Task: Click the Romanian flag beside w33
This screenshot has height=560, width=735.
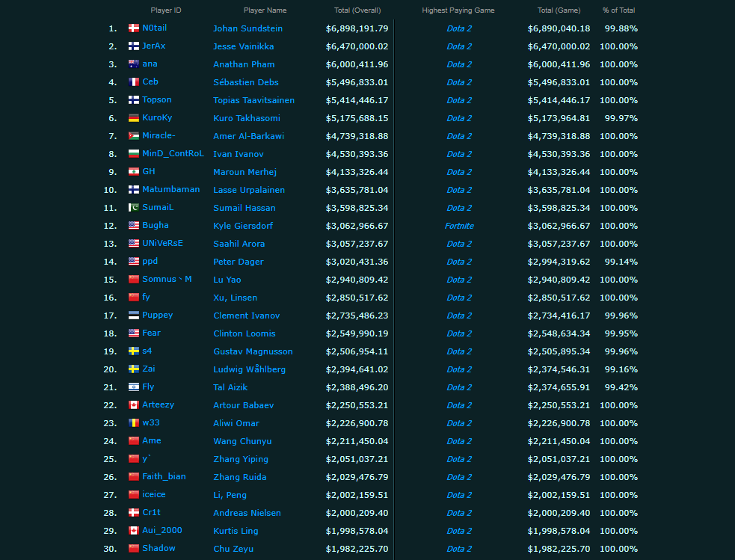Action: coord(134,422)
